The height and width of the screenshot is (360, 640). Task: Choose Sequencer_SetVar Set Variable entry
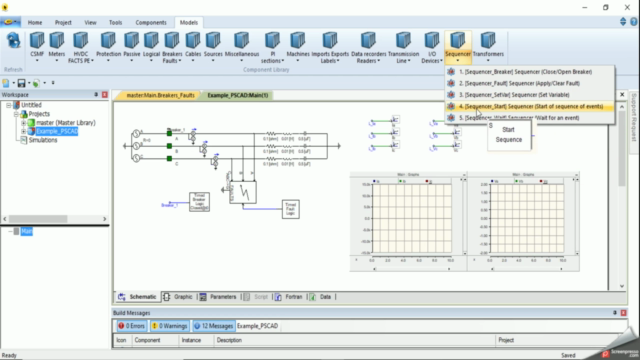pyautogui.click(x=530, y=95)
